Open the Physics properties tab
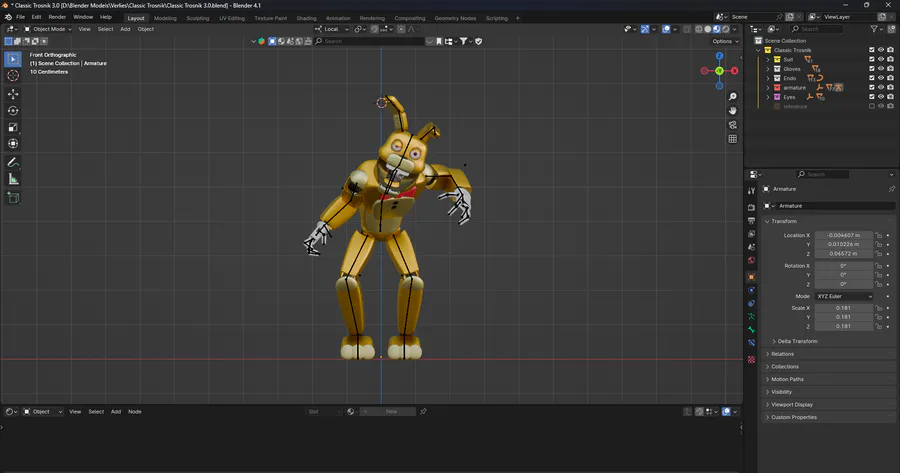Viewport: 900px width, 473px height. (751, 290)
